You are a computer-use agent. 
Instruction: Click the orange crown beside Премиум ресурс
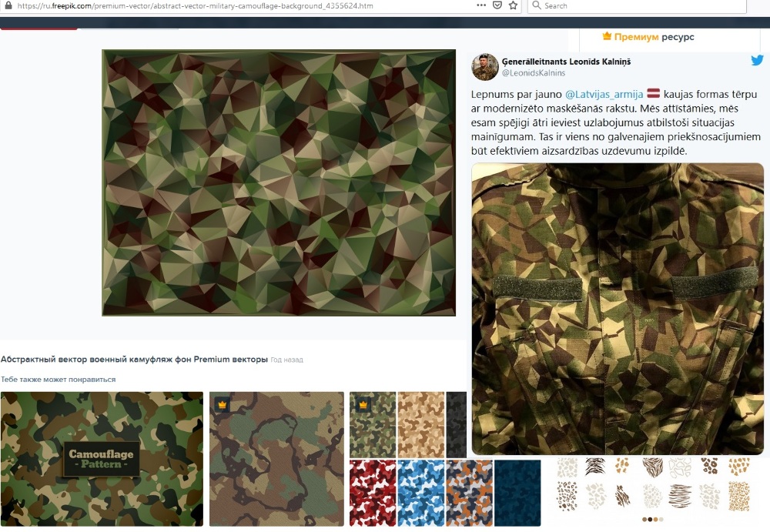coord(607,36)
